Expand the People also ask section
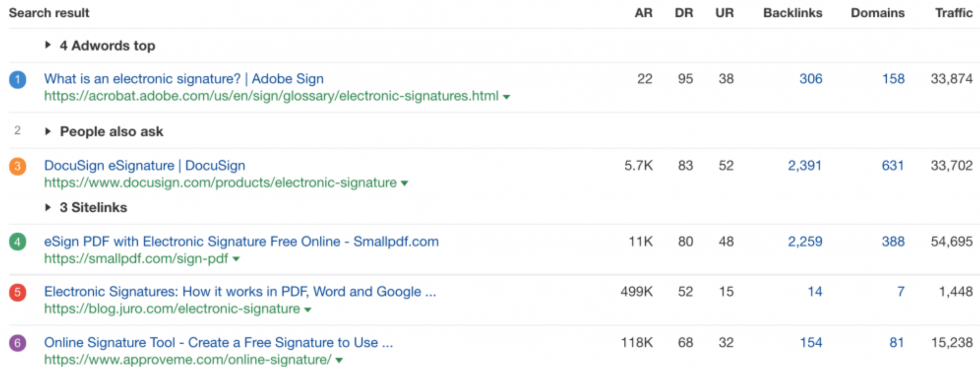The height and width of the screenshot is (367, 980). 48,131
